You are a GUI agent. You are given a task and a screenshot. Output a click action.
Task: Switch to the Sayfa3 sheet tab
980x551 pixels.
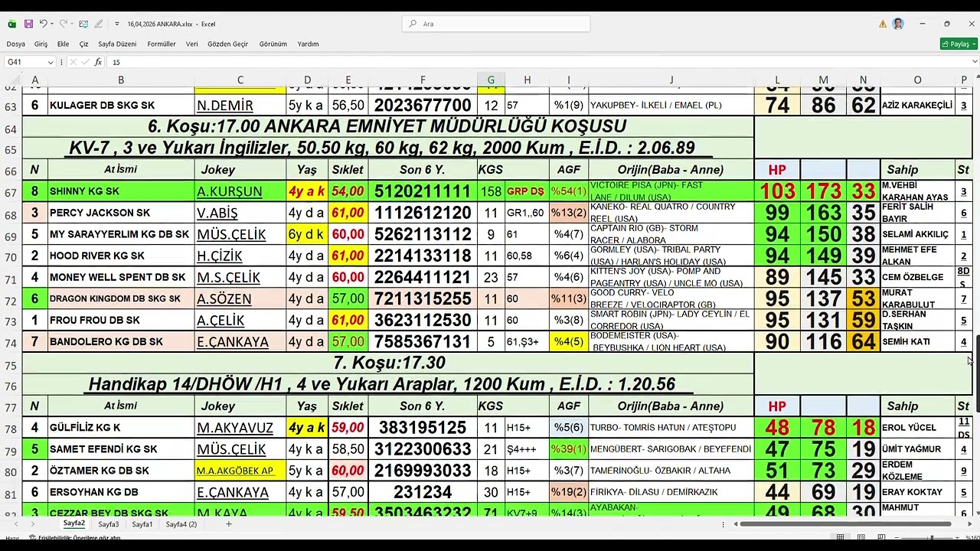point(109,524)
